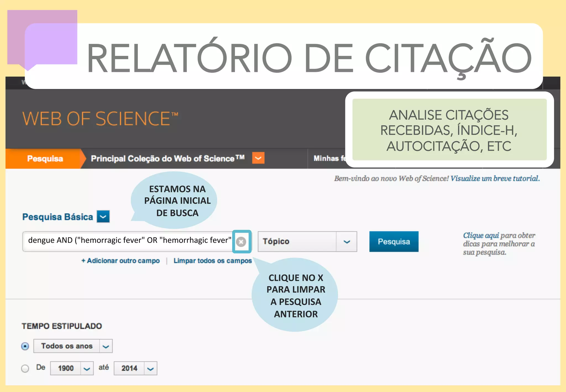This screenshot has width=566, height=392.
Task: Click the Limpar todos os campos link
Action: [213, 261]
